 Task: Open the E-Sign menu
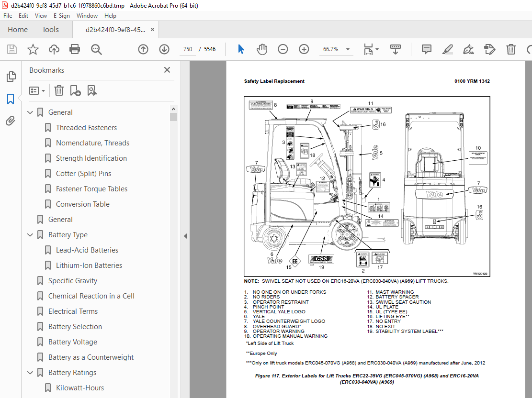tap(62, 16)
